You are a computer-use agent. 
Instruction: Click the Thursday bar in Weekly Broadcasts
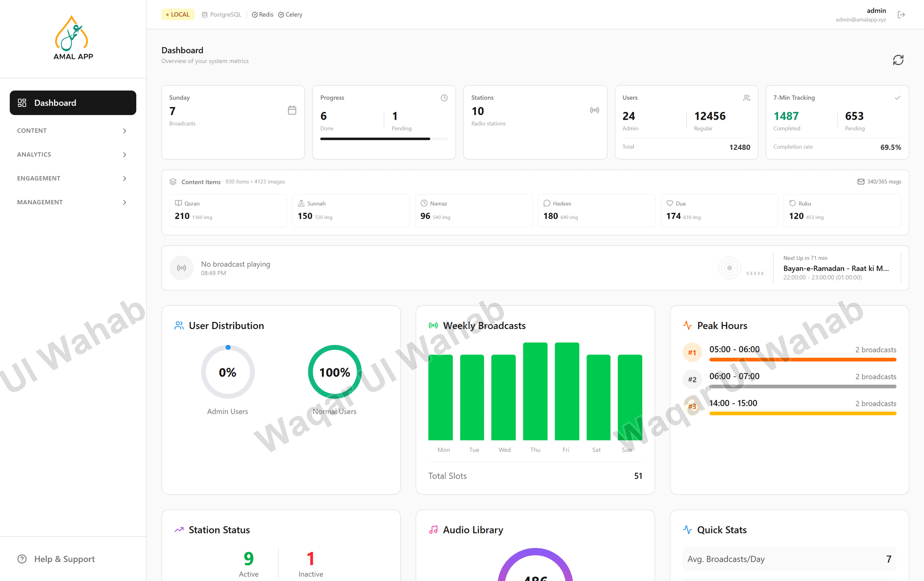pyautogui.click(x=535, y=391)
